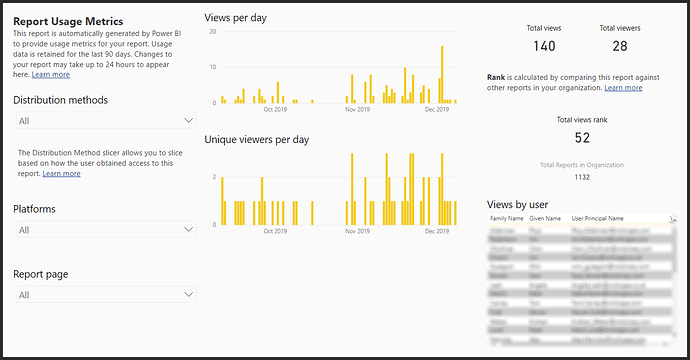Sort table by Family Name column
This screenshot has height=360, width=690.
[506, 218]
